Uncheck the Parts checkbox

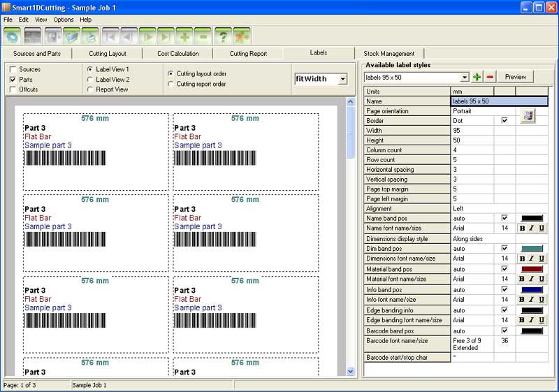coord(13,80)
